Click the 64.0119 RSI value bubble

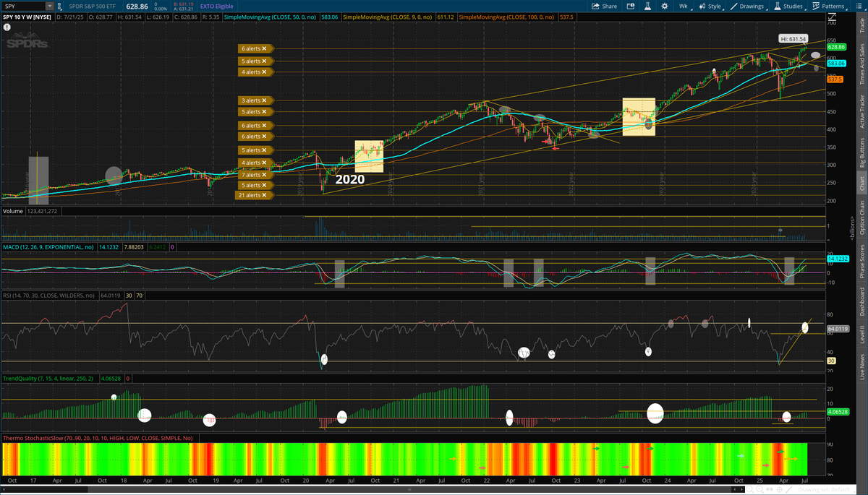point(837,329)
